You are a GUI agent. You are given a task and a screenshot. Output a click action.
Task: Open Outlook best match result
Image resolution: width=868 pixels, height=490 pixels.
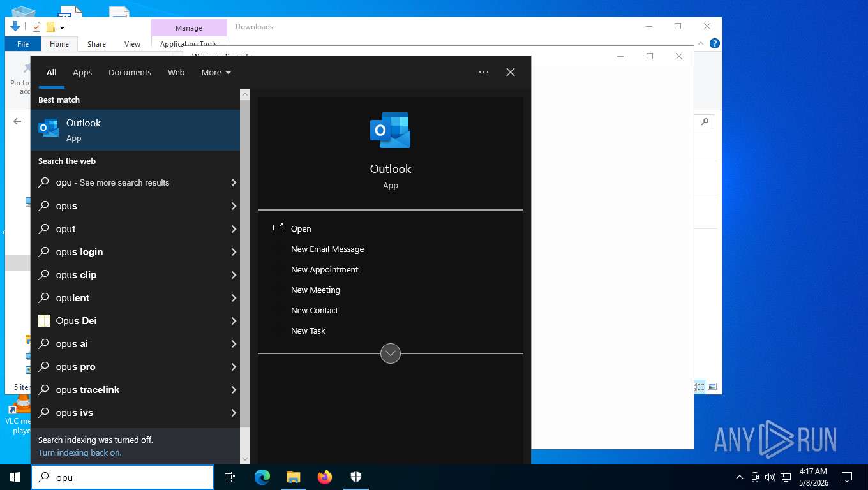pos(135,130)
